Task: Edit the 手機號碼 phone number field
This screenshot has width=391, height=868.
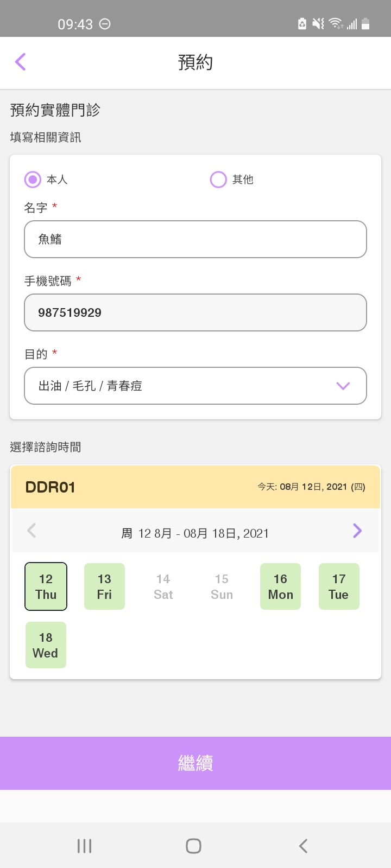Action: pyautogui.click(x=195, y=312)
